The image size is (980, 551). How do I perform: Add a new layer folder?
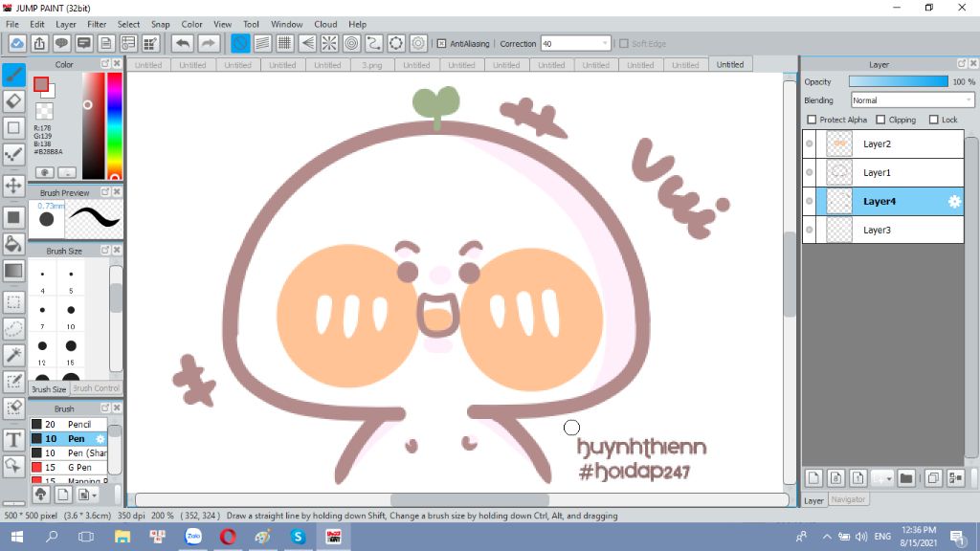(905, 478)
